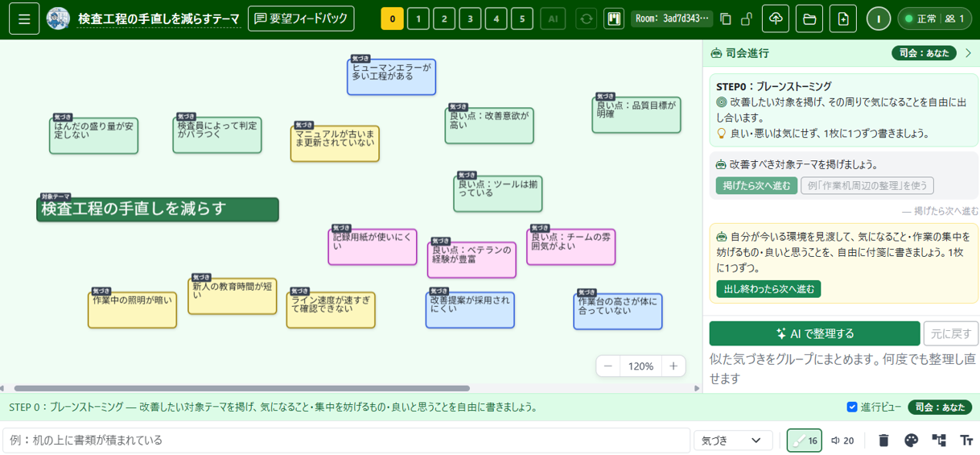
Task: Switch to step 1 tab
Action: (x=418, y=19)
